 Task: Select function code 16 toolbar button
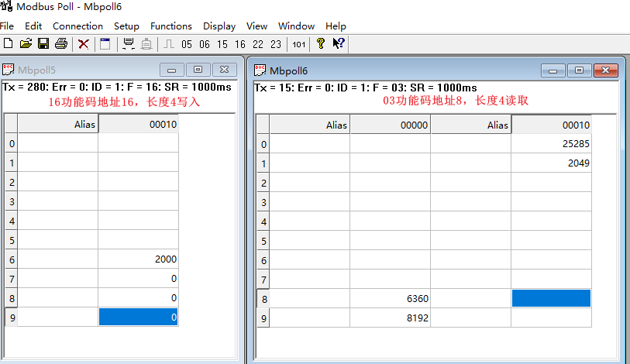240,45
